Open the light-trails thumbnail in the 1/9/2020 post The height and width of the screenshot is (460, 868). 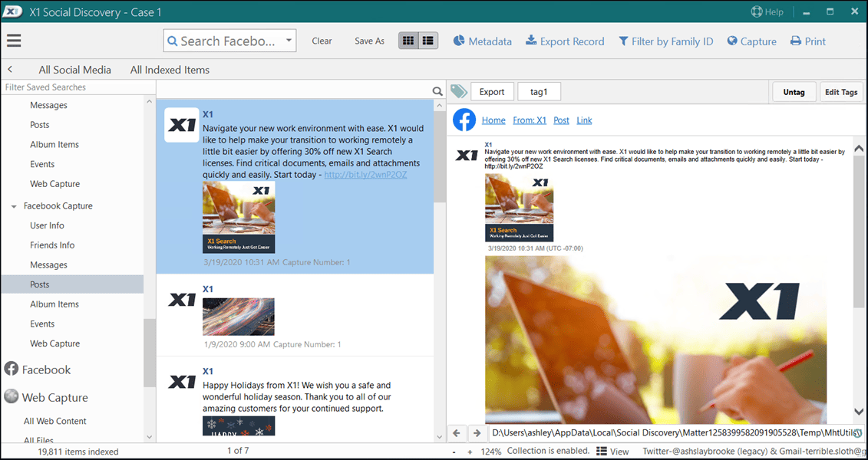[239, 317]
